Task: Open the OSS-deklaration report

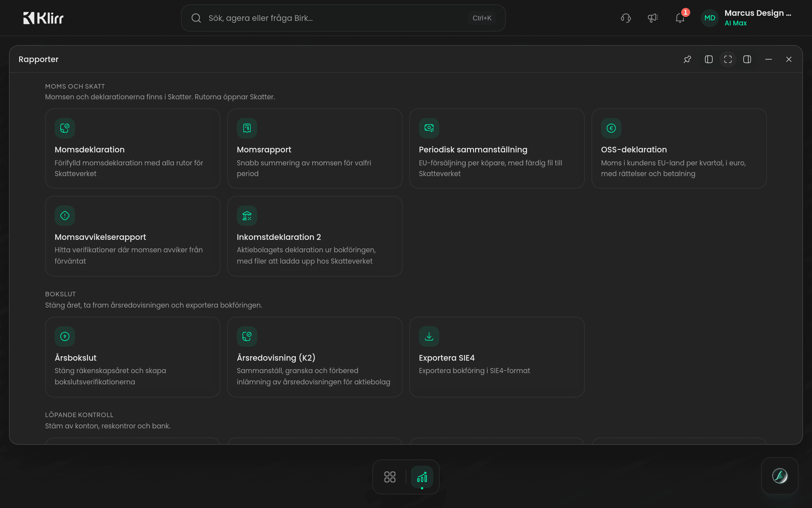Action: coord(679,148)
